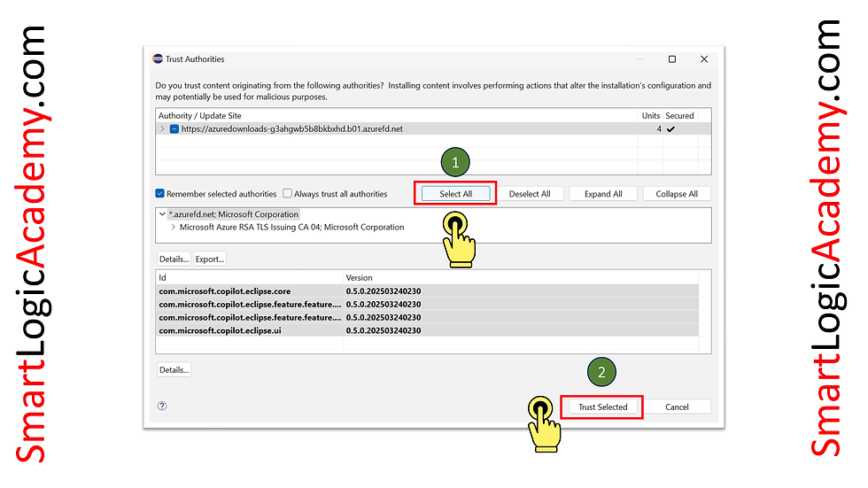
Task: Click the Id column header
Action: 250,278
